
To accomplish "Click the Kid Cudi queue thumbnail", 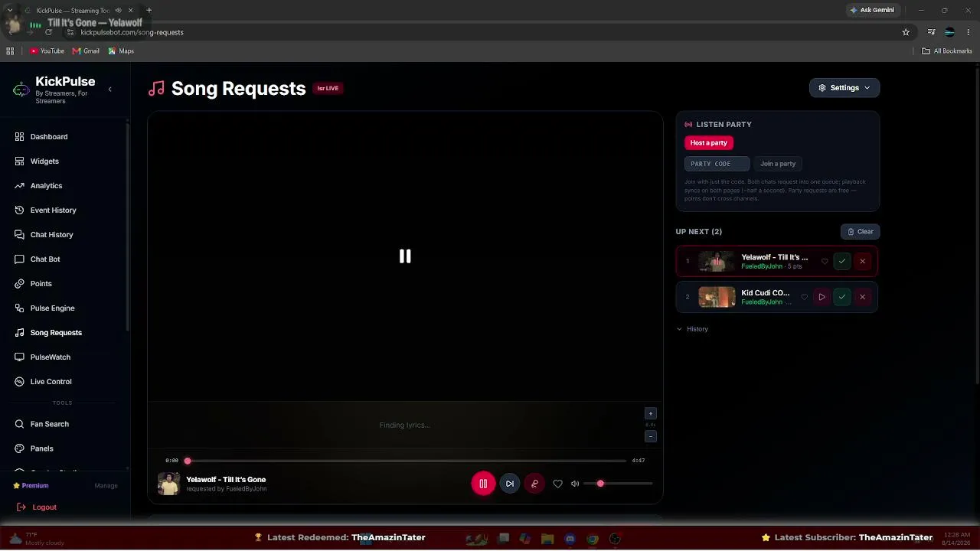I will point(717,297).
